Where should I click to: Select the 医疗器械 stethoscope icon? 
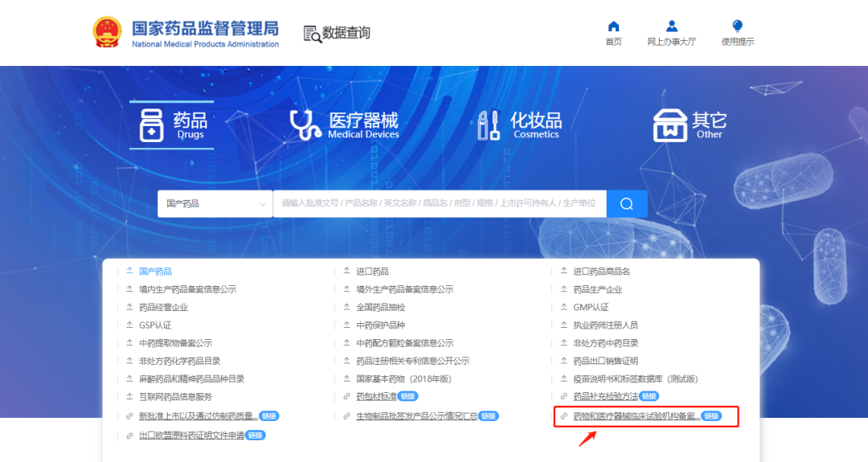pyautogui.click(x=305, y=125)
